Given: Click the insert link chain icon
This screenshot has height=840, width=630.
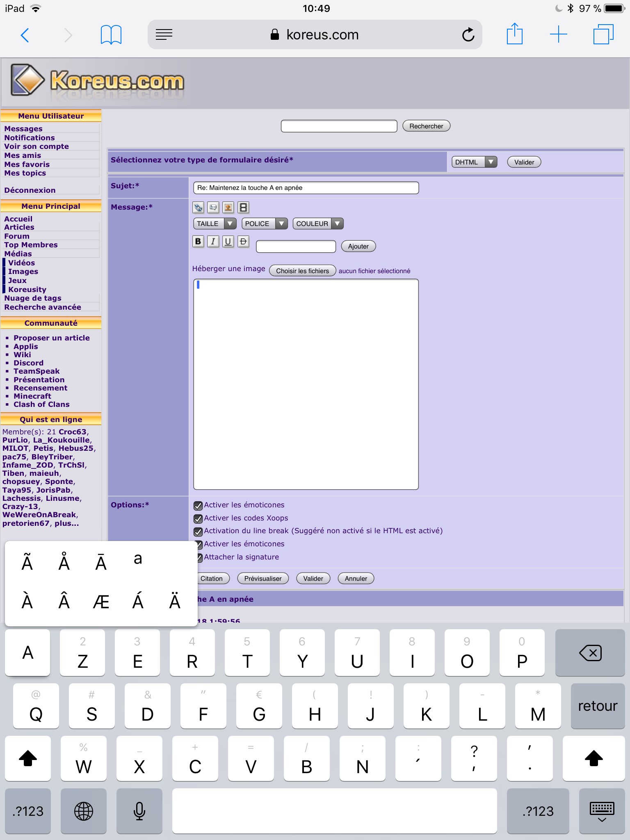Looking at the screenshot, I should [198, 208].
